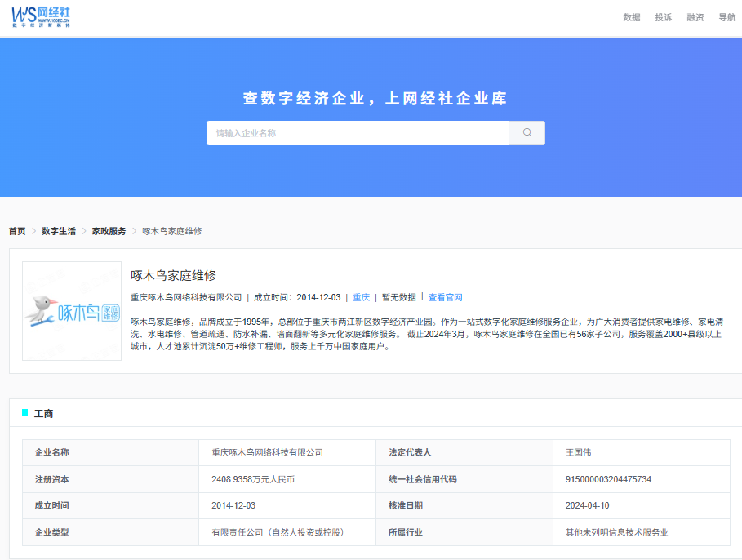
Task: Click the chevron after 家政服务 breadcrumb
Action: pyautogui.click(x=135, y=231)
